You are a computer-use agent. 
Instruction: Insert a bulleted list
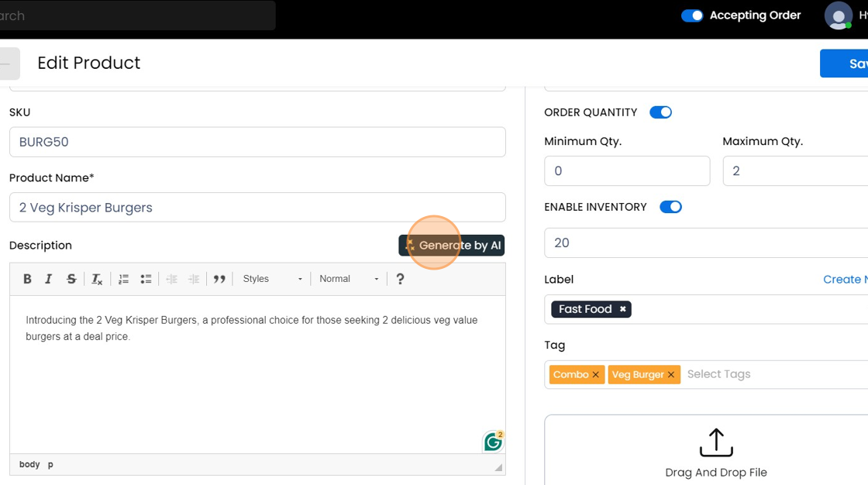tap(146, 278)
